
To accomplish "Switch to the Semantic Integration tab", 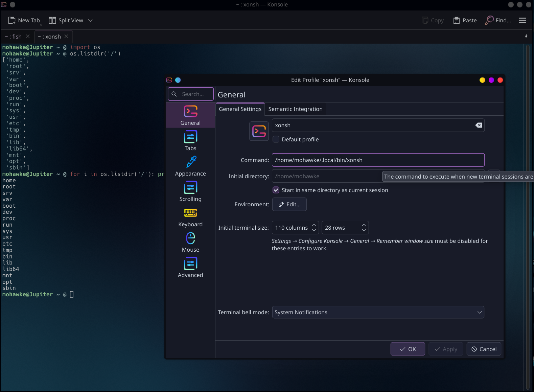I will point(295,109).
